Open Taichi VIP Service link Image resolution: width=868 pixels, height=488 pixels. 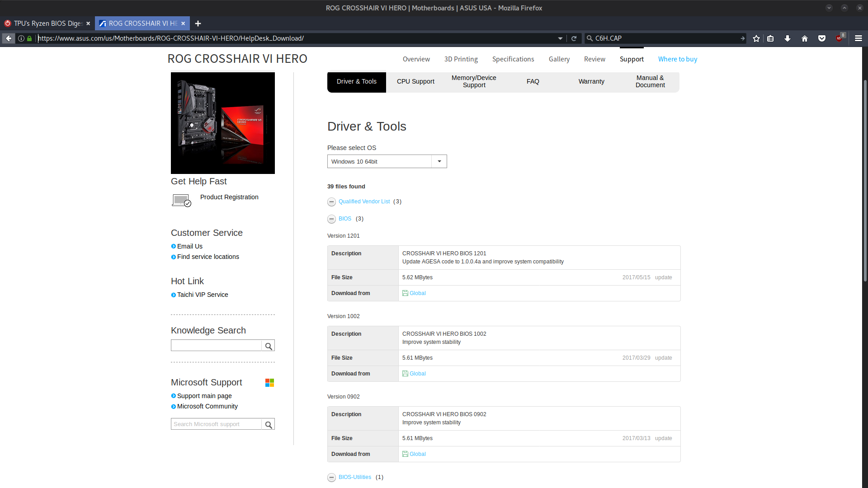203,294
